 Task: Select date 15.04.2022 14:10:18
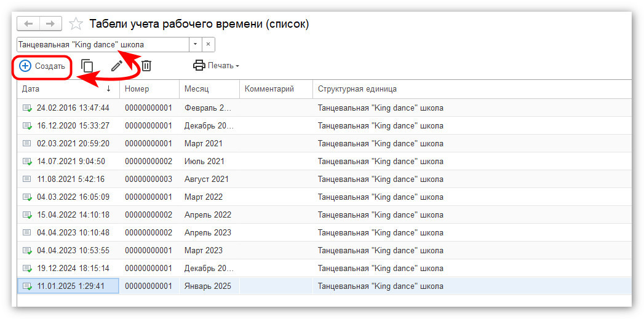coord(73,215)
